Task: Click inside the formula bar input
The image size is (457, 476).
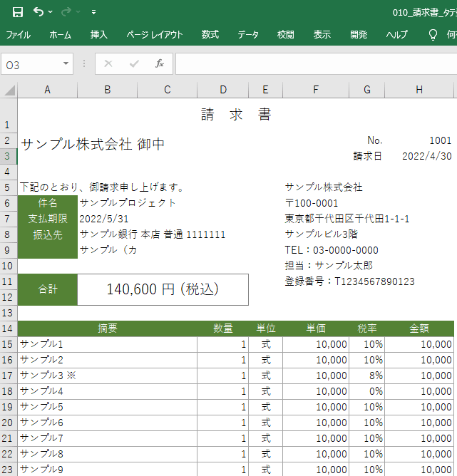Action: click(316, 63)
